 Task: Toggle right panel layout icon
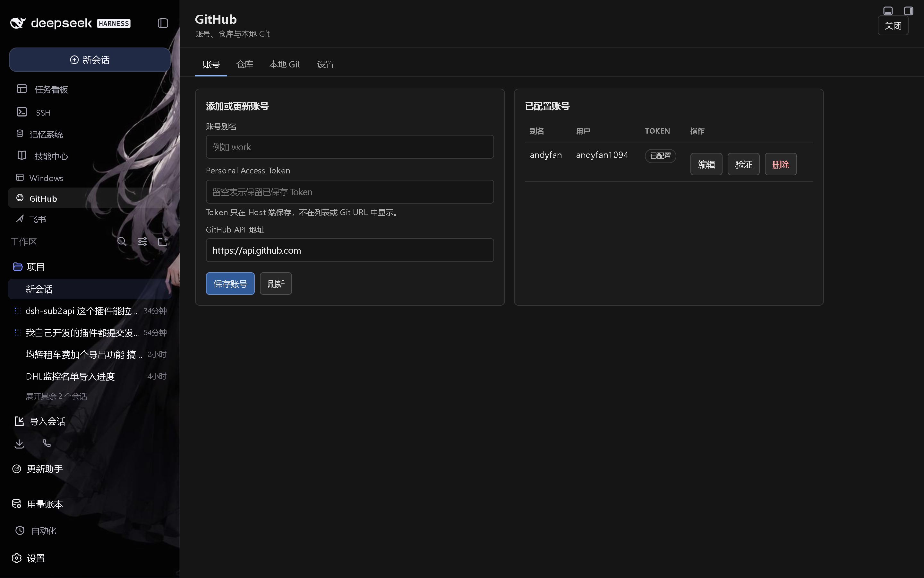(908, 11)
